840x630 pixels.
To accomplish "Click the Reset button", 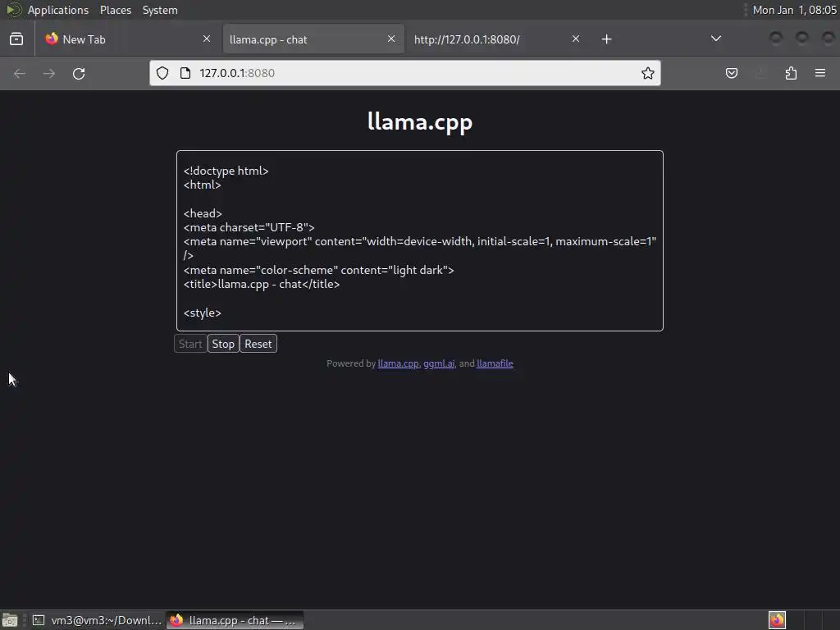I will (x=258, y=344).
